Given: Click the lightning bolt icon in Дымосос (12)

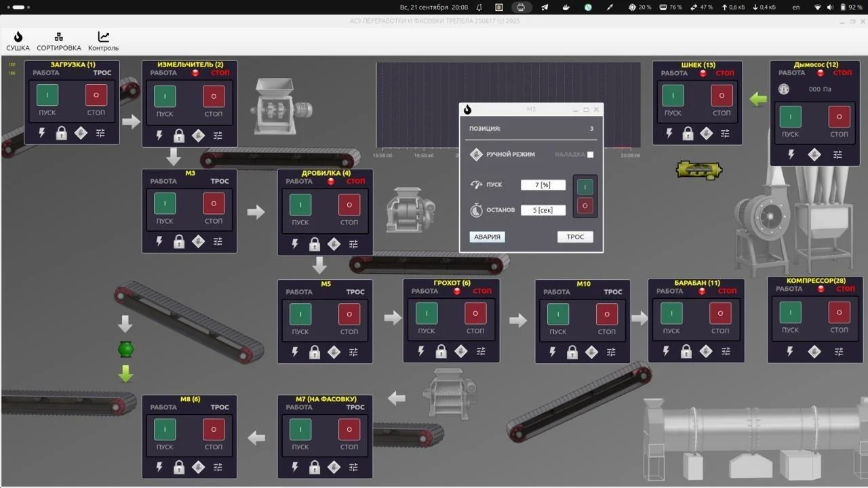Looking at the screenshot, I should click(x=791, y=155).
